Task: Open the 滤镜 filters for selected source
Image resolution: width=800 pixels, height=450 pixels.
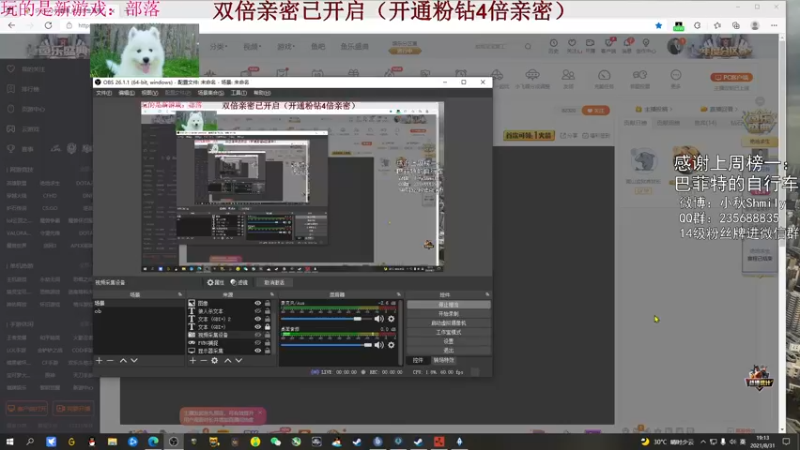Action: 239,282
